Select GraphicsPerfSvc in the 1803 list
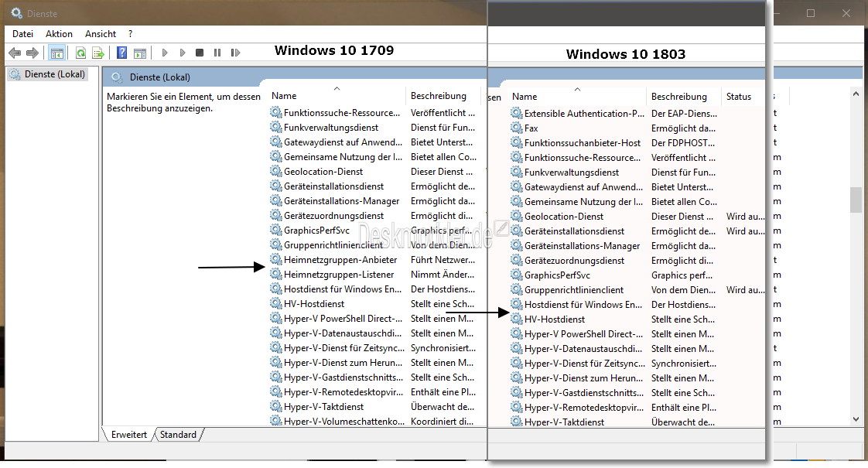This screenshot has height=468, width=868. [x=558, y=275]
